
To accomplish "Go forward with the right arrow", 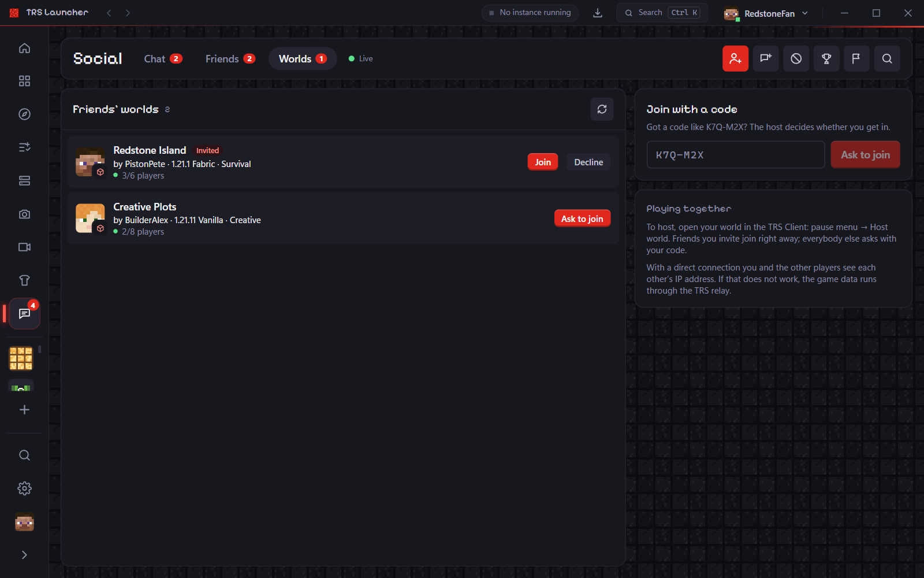I will click(128, 13).
